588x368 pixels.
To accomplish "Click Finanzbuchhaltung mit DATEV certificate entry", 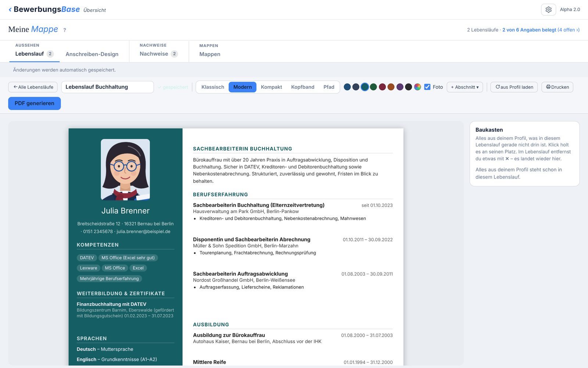I will [x=125, y=310].
